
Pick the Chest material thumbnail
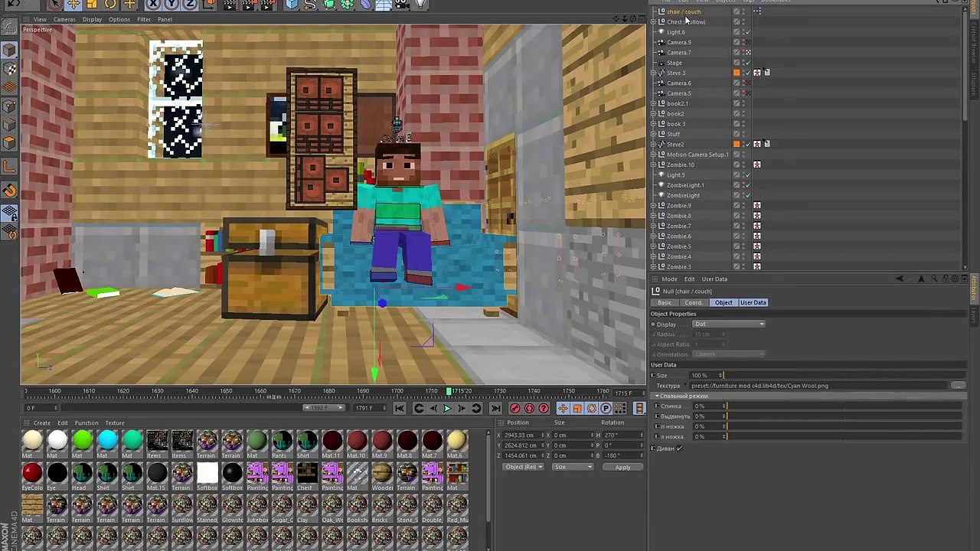pos(307,475)
